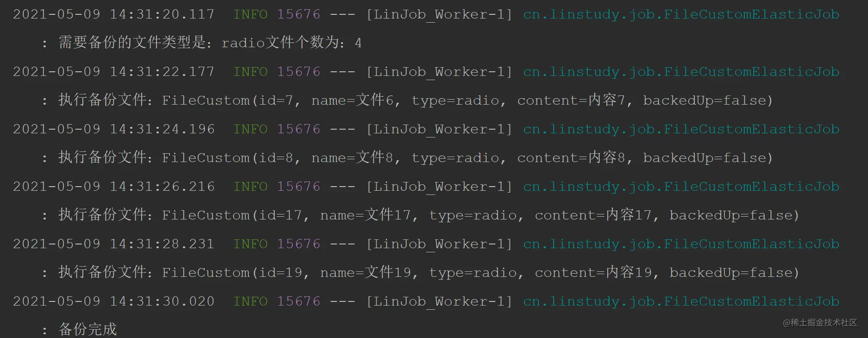Screen dimensions: 868x338
Task: Click INFO level on the 14:31:24.196 line
Action: tap(251, 129)
